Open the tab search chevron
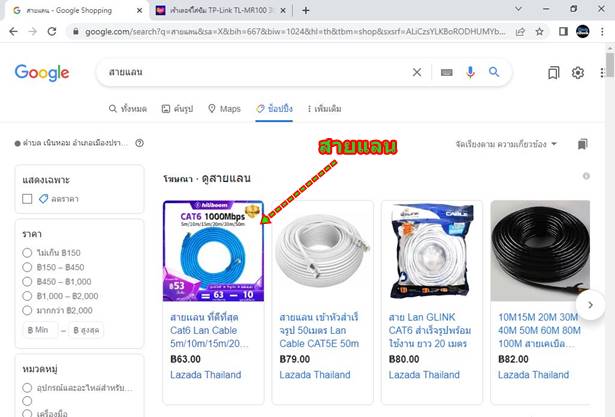This screenshot has width=615, height=417. pyautogui.click(x=518, y=9)
